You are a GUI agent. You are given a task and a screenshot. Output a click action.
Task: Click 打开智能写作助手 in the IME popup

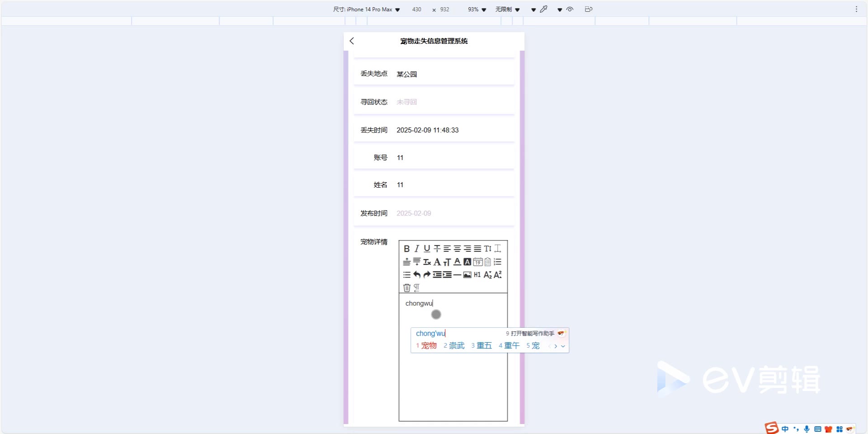532,334
